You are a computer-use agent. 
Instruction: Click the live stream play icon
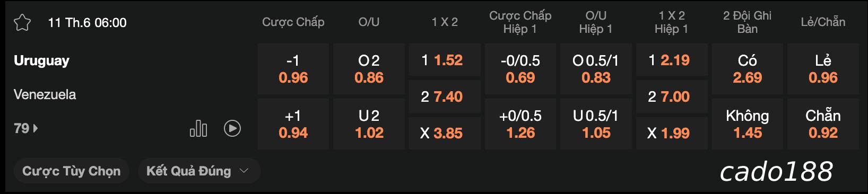(x=232, y=128)
